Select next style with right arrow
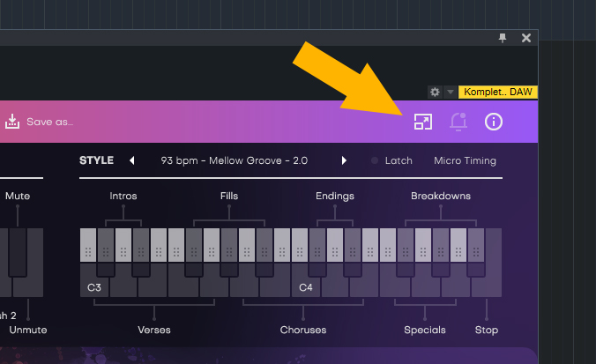Screen dimensions: 596x364 344,160
